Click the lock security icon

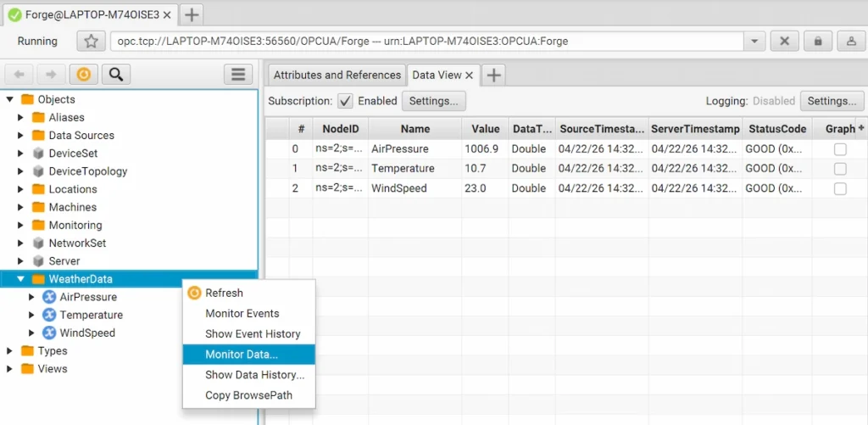point(817,41)
